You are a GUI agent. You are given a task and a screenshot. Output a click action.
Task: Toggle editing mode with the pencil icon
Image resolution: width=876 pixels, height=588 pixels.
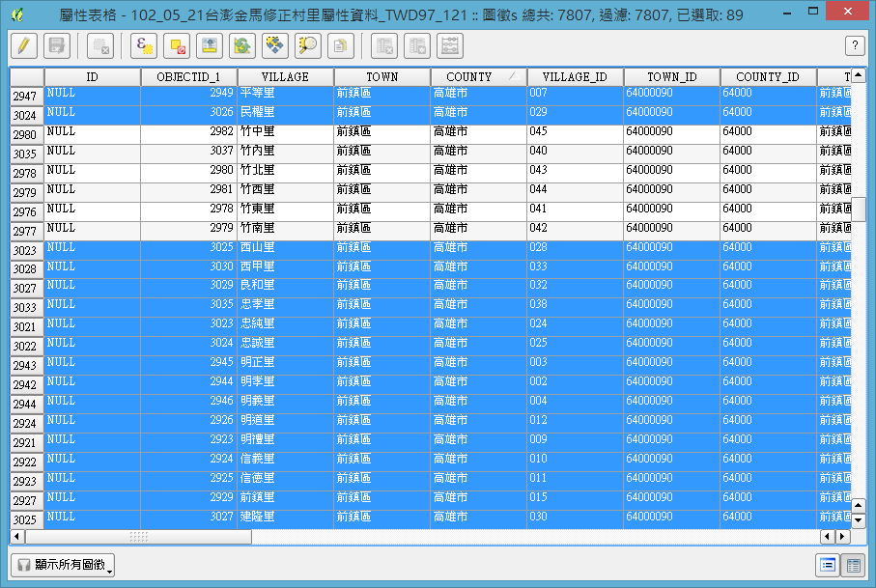point(25,45)
